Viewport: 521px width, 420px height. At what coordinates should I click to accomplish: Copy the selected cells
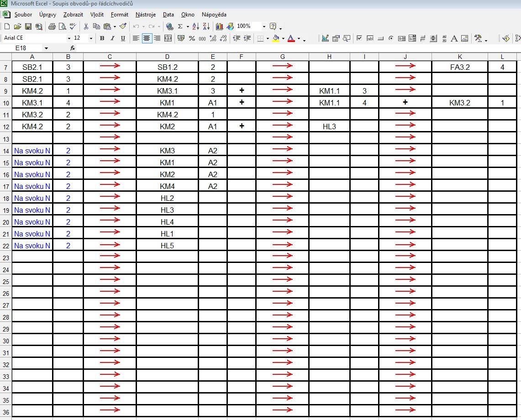tap(96, 26)
